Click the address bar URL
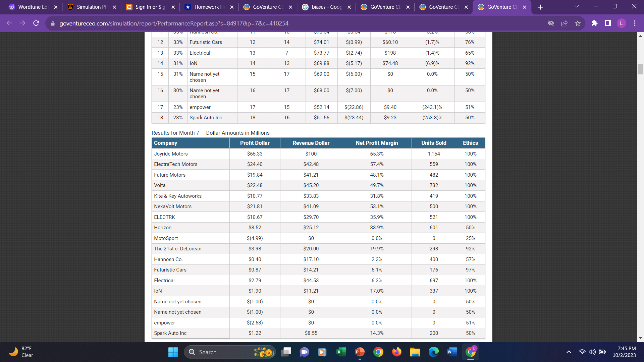Image resolution: width=644 pixels, height=362 pixels. coord(174,23)
